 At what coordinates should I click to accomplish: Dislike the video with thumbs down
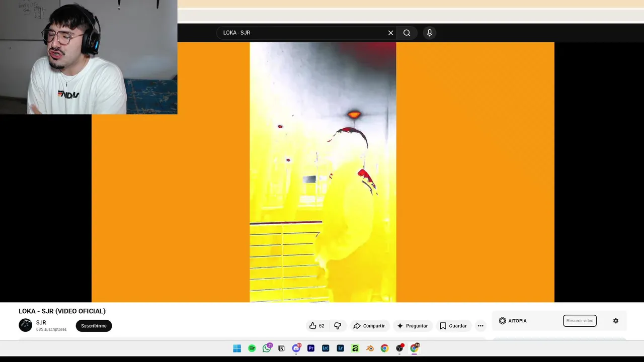(338, 326)
